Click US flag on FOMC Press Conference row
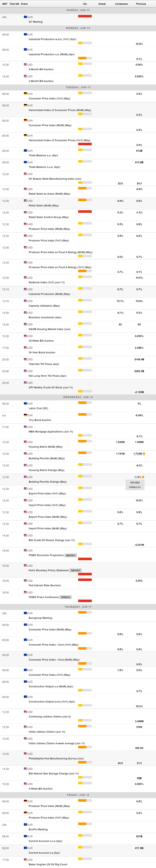Image resolution: width=156 pixels, height=868 pixels. 25,592
